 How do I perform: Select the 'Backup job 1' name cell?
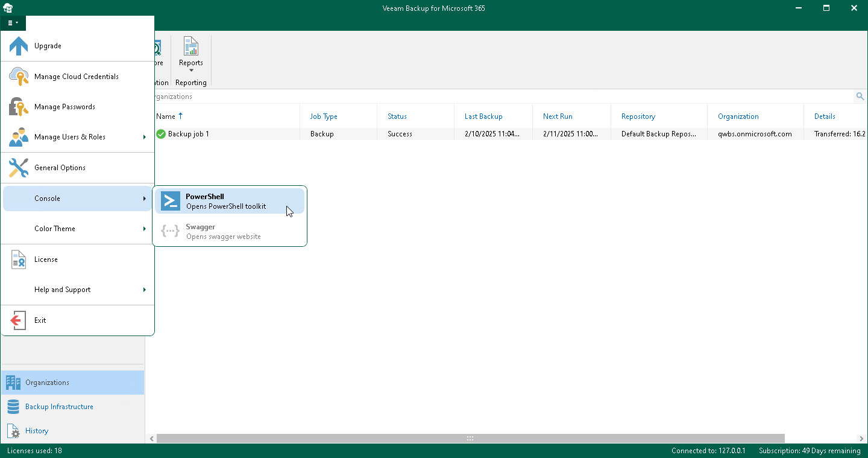[x=189, y=134]
